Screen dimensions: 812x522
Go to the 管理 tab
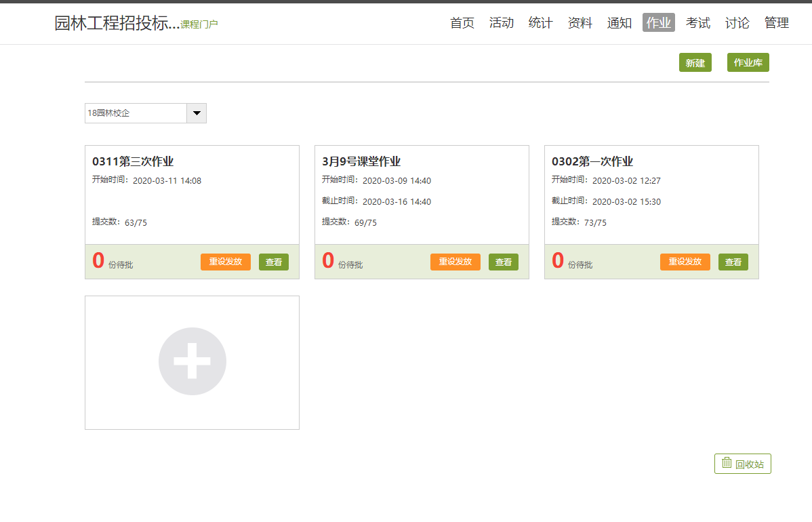pyautogui.click(x=777, y=23)
